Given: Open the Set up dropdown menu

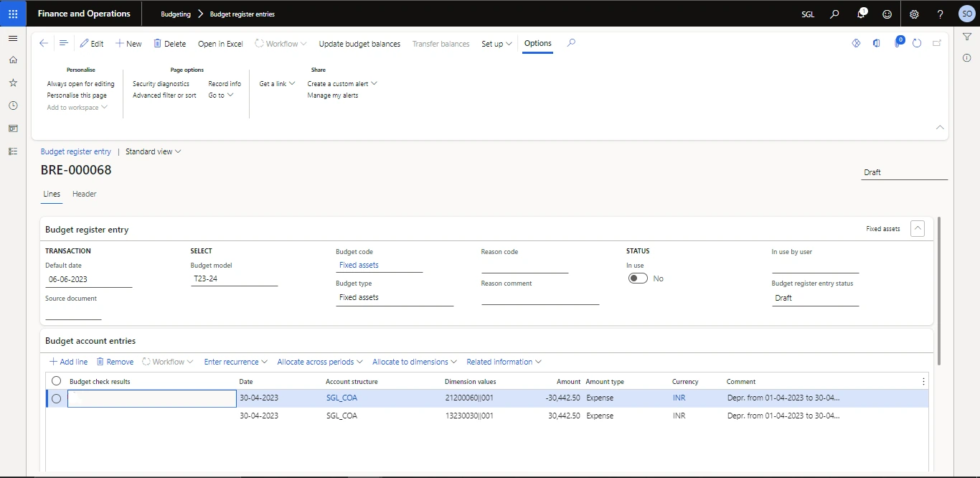Looking at the screenshot, I should click(496, 44).
